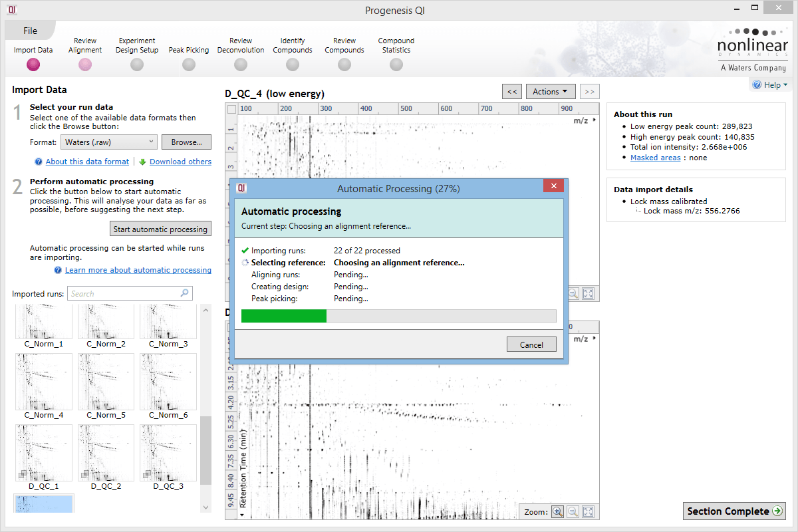Click 'High energy peak count: 140,835' text
The image size is (798, 532).
(x=692, y=136)
